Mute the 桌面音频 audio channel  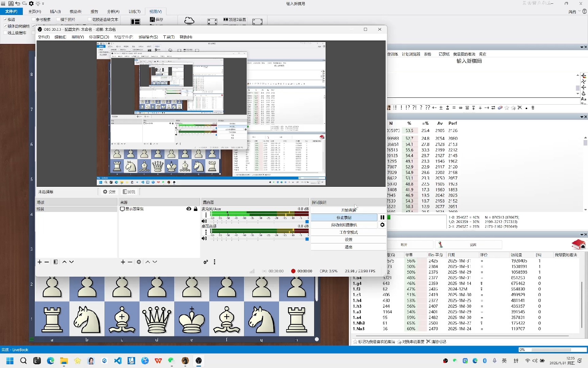pyautogui.click(x=204, y=238)
